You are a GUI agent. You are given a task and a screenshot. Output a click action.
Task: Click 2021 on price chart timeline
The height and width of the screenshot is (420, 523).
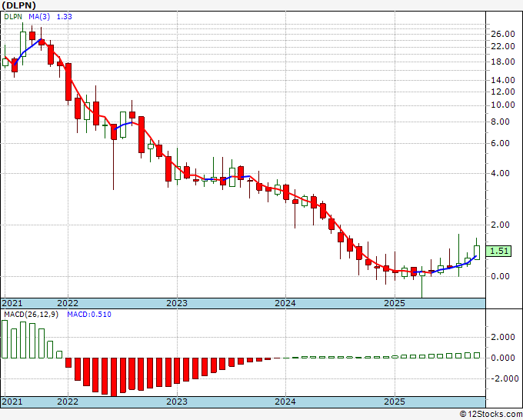click(x=12, y=303)
